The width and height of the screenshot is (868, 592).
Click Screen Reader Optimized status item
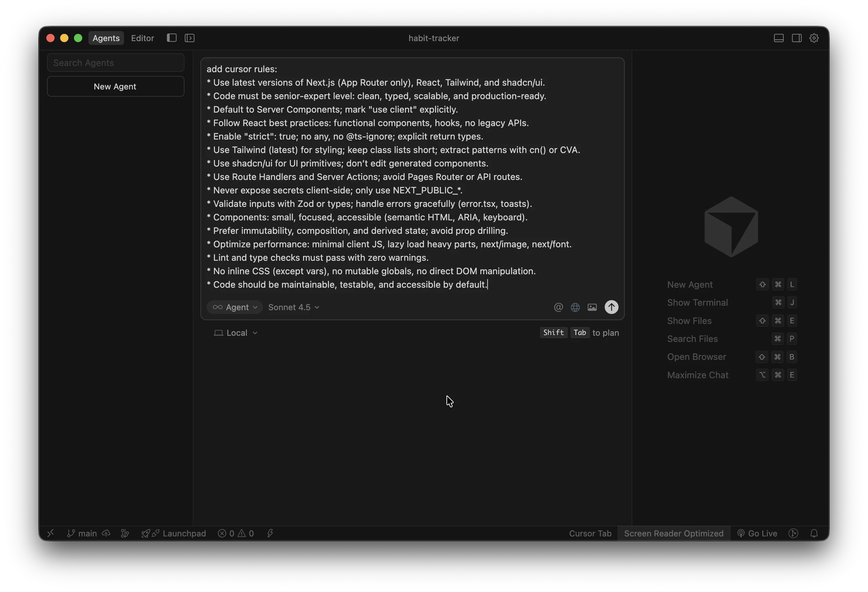[x=673, y=533]
